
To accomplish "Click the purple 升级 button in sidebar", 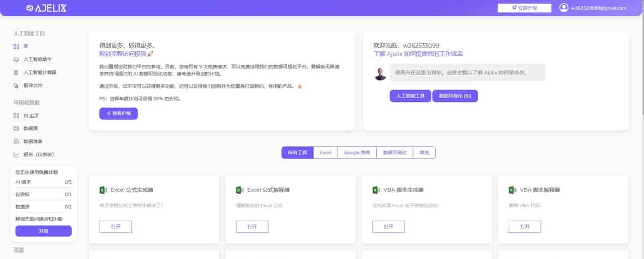I will click(44, 231).
